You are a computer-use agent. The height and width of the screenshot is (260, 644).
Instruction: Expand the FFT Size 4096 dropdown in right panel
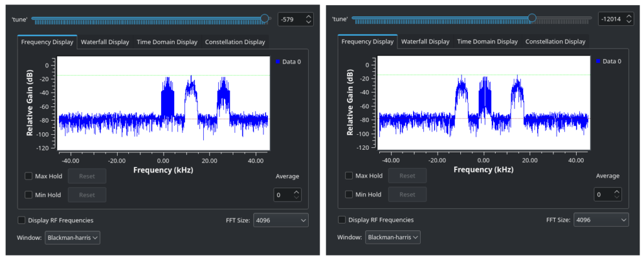click(601, 220)
